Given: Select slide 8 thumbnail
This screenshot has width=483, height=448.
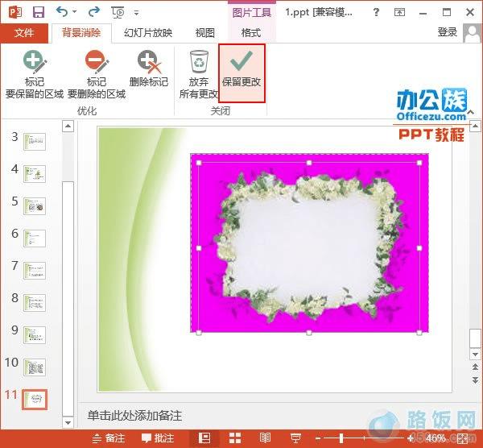Looking at the screenshot, I should pyautogui.click(x=35, y=303).
